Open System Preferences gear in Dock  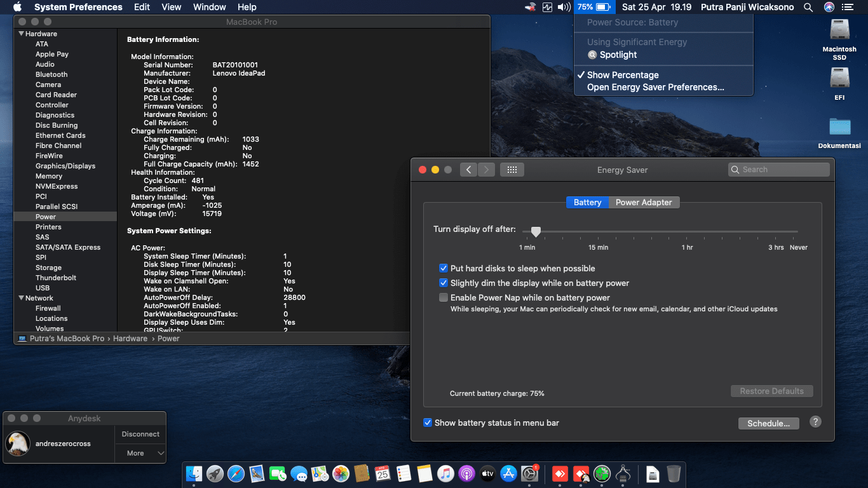tap(529, 473)
